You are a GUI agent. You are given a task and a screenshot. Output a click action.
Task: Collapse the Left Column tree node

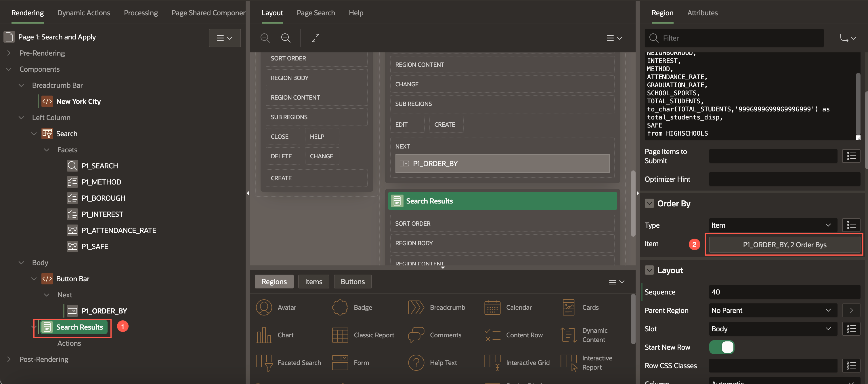22,118
